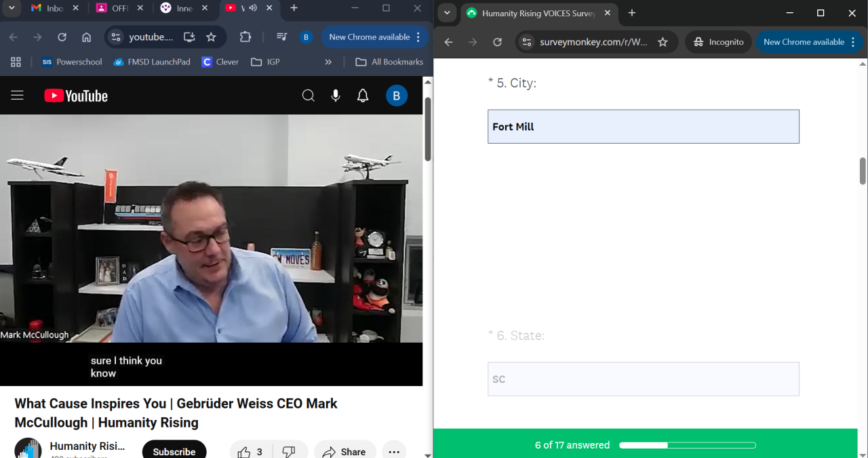This screenshot has width=868, height=458.
Task: Click the surveymonkey.com address bar
Action: point(593,42)
